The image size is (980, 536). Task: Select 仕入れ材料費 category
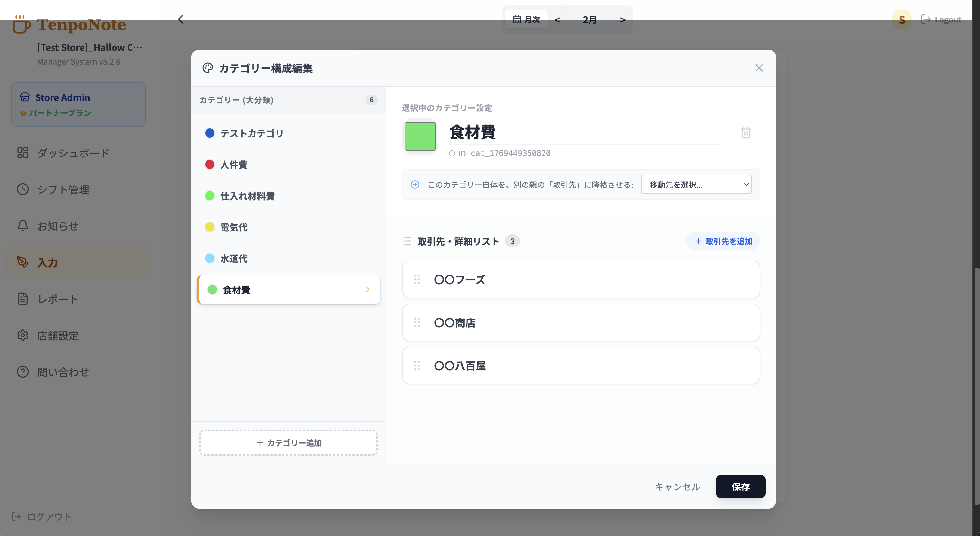288,196
